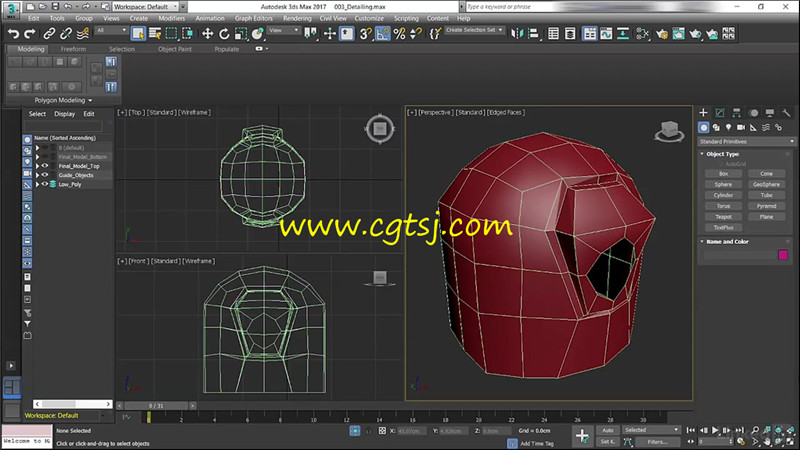The width and height of the screenshot is (800, 450).
Task: Expand the Low_Poly layer
Action: tap(37, 184)
